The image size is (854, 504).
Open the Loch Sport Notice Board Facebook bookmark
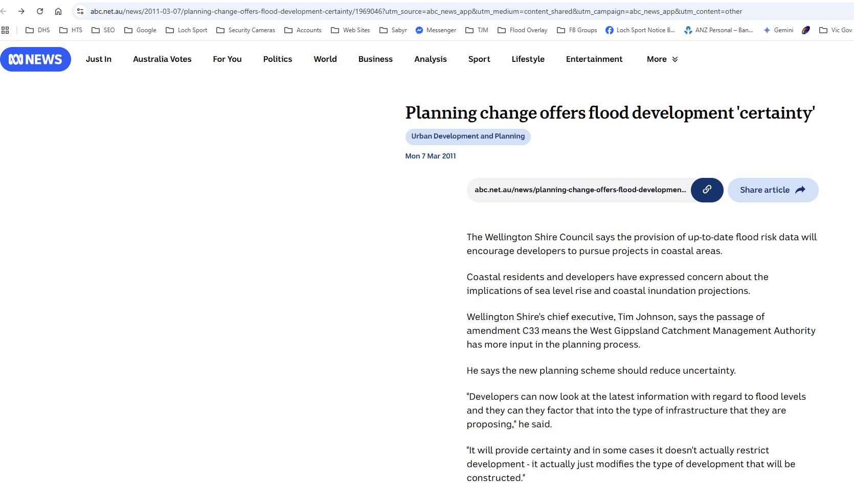pyautogui.click(x=640, y=30)
